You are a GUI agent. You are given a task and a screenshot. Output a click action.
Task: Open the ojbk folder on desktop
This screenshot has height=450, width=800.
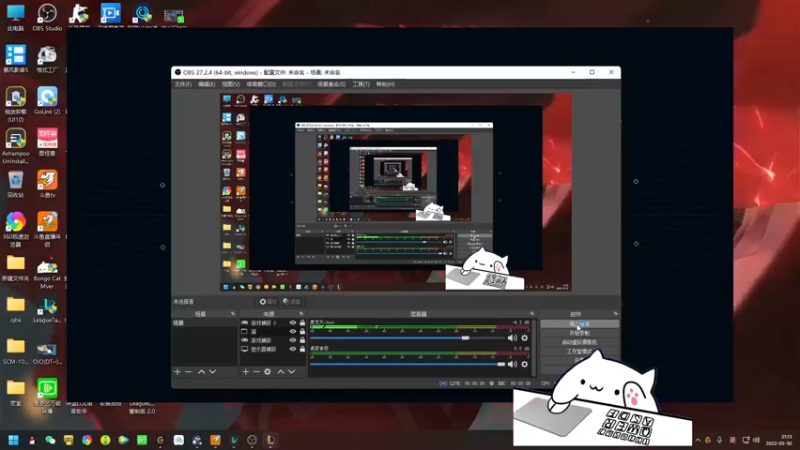tap(15, 310)
